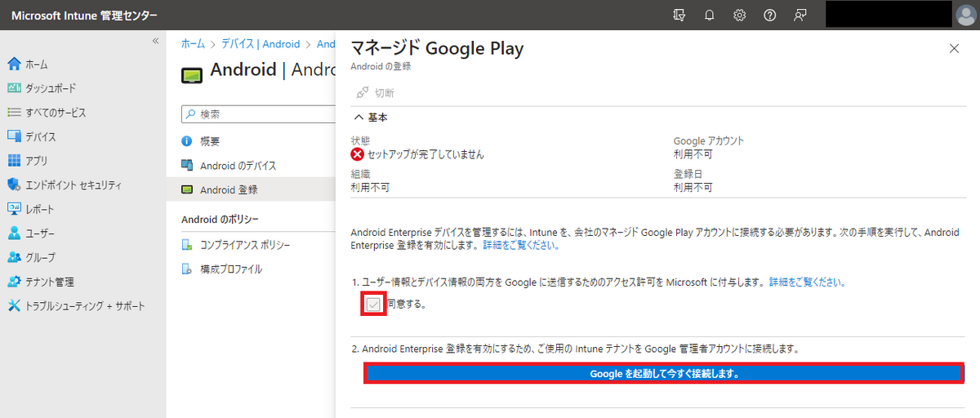Click the Microsoft Intune 管理センター title
The width and height of the screenshot is (980, 418).
coord(84,16)
